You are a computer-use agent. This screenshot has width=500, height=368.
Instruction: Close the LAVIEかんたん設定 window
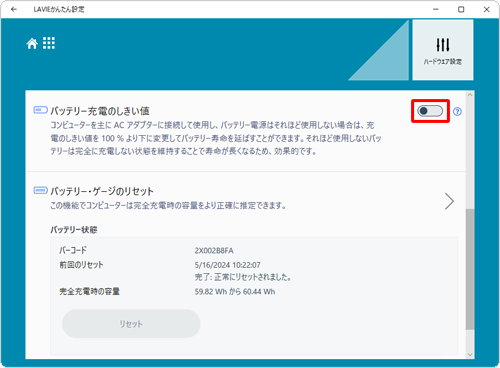pos(487,9)
